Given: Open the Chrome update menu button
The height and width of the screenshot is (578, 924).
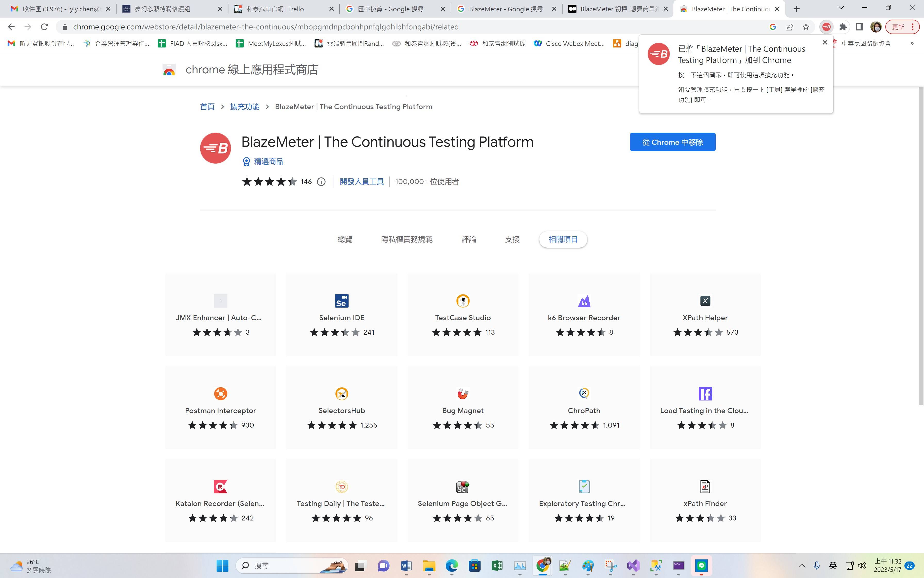Looking at the screenshot, I should [902, 27].
